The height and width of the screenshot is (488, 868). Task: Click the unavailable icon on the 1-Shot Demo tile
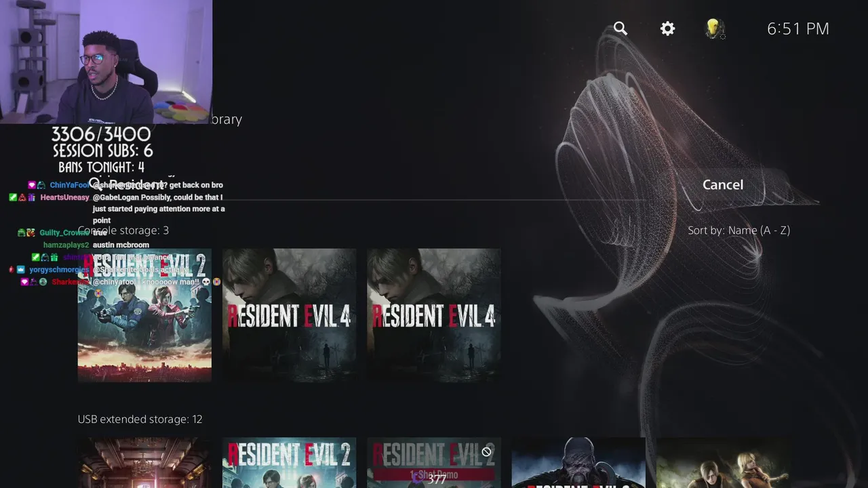486,451
